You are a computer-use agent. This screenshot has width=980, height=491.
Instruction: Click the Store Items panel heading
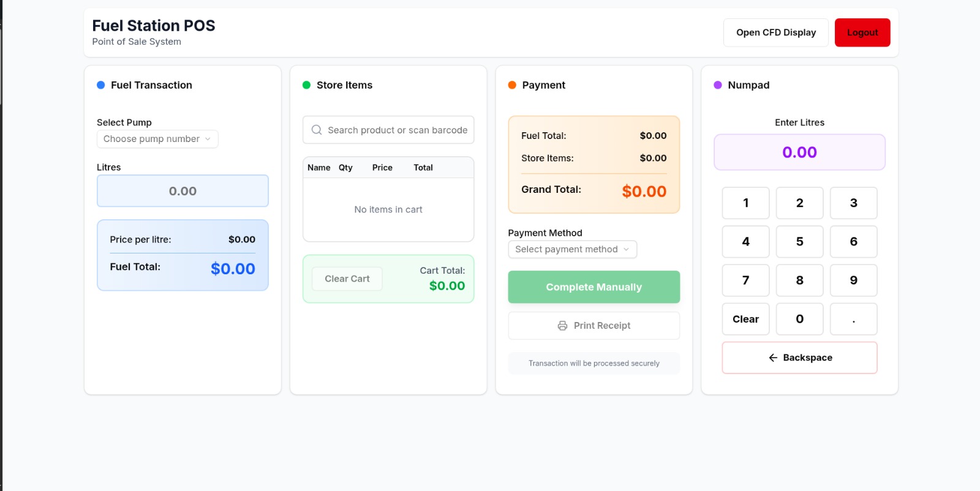coord(344,85)
